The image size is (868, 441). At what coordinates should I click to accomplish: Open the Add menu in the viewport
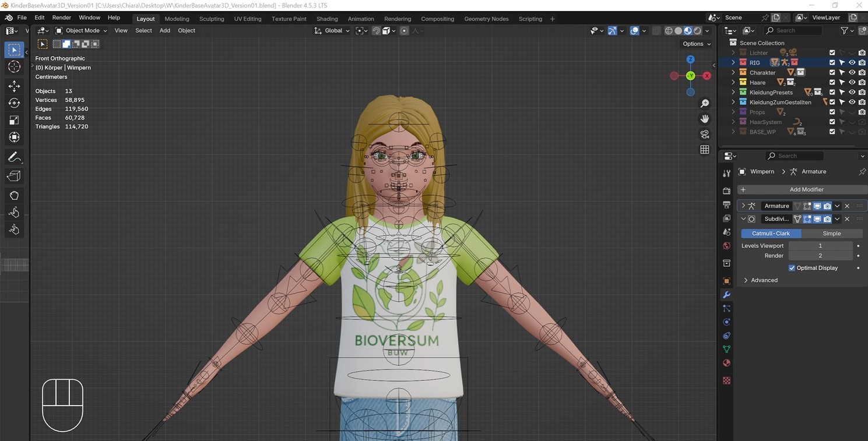[164, 30]
